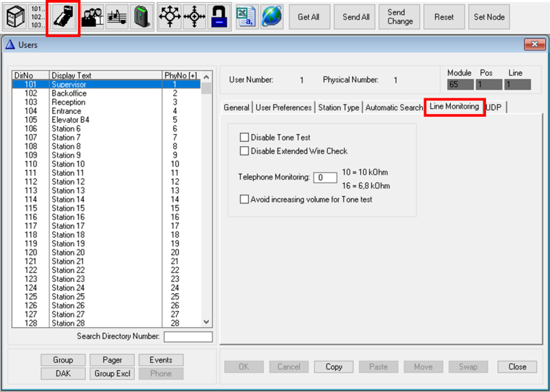Image resolution: width=550 pixels, height=392 pixels.
Task: Select the Station 15 row
Action: coord(107,208)
